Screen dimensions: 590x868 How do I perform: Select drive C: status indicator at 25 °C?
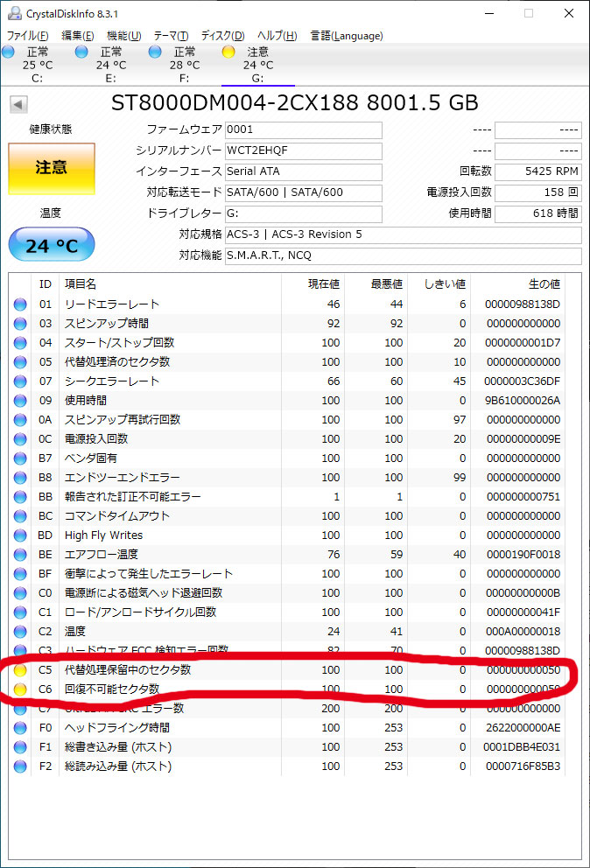(x=8, y=52)
